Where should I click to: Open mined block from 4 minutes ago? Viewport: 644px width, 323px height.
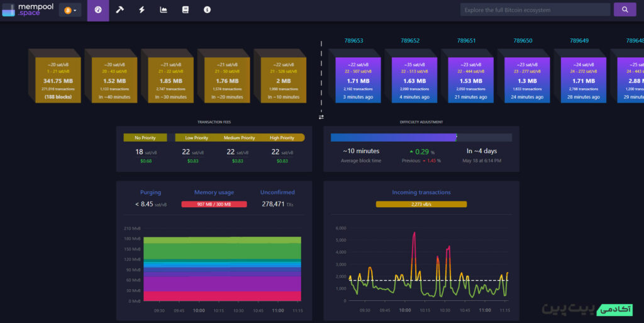414,80
